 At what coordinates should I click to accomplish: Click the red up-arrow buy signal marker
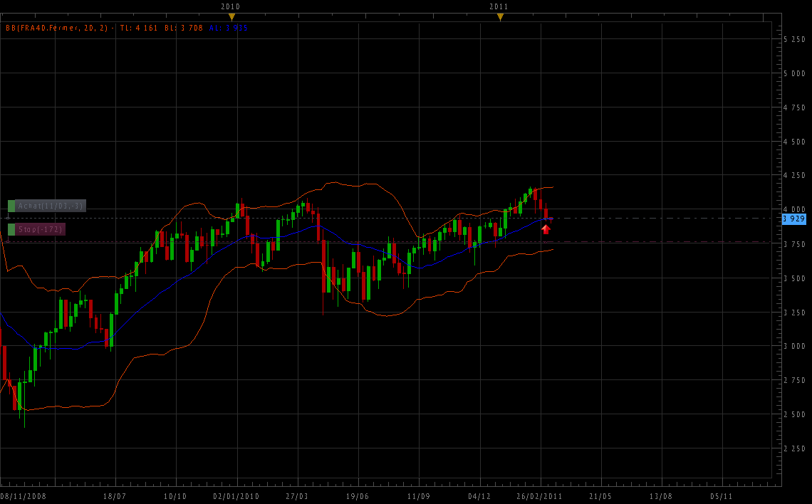click(546, 229)
